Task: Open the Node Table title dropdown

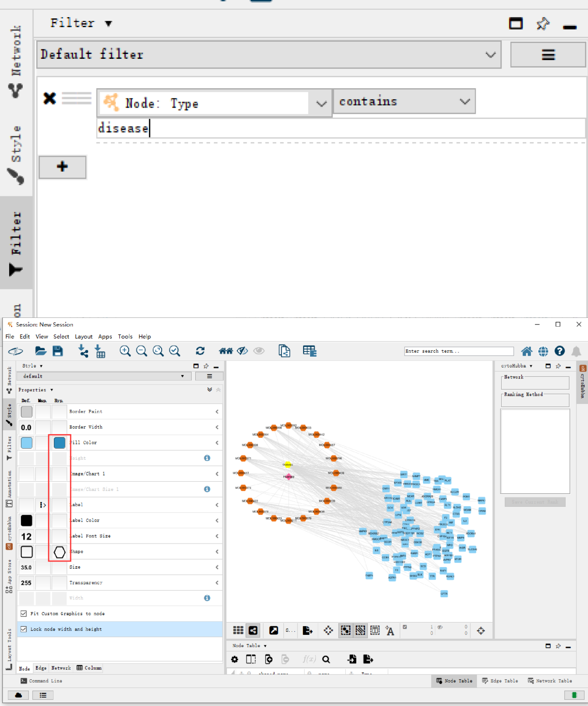Action: [x=265, y=646]
